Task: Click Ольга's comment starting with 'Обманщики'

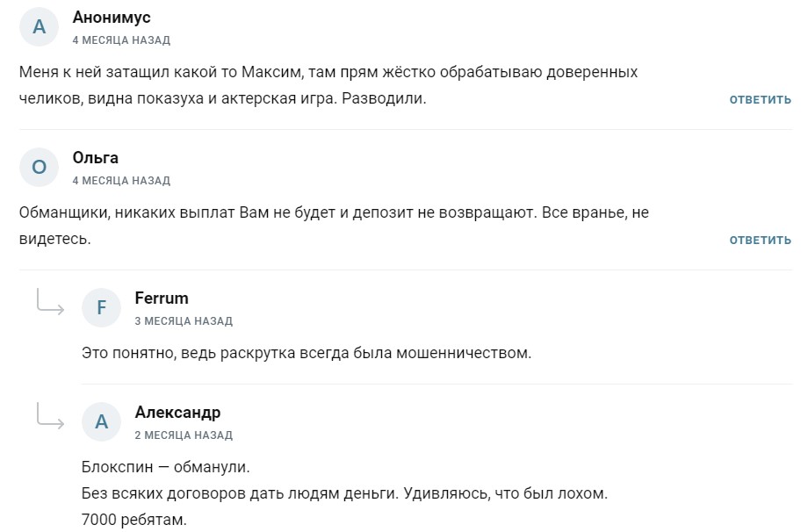Action: click(334, 226)
